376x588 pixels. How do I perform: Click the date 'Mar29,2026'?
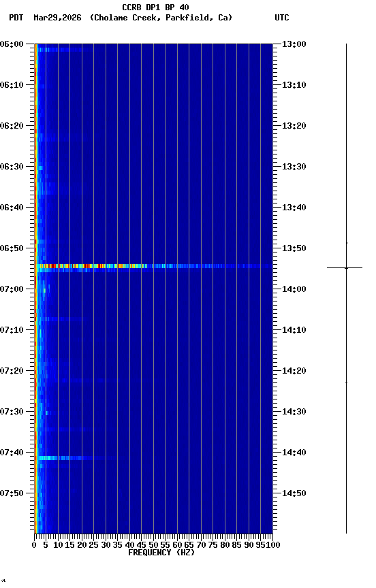pyautogui.click(x=57, y=18)
